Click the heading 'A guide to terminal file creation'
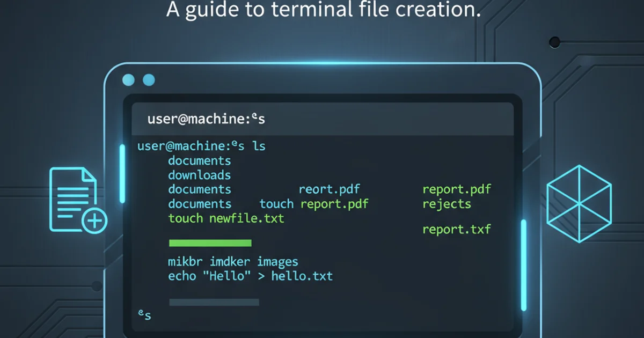Screen dimensions: 644x338 (x=323, y=10)
